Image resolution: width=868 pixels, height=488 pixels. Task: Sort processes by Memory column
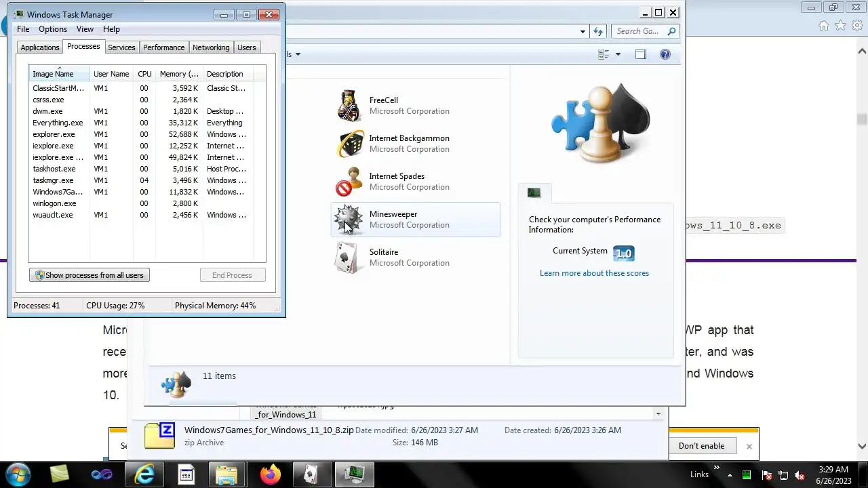(179, 74)
